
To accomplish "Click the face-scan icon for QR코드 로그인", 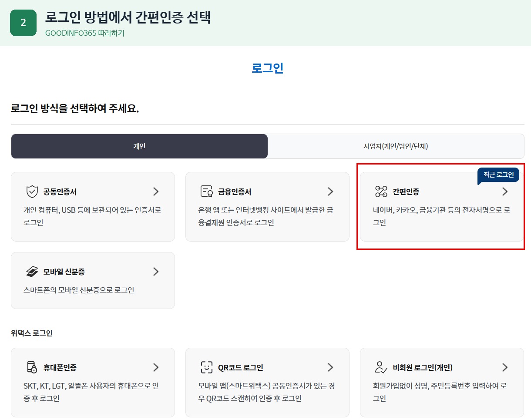I will coord(206,367).
